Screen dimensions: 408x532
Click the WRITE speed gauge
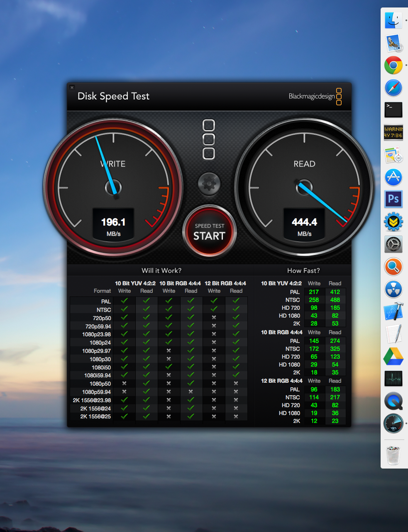pos(113,187)
